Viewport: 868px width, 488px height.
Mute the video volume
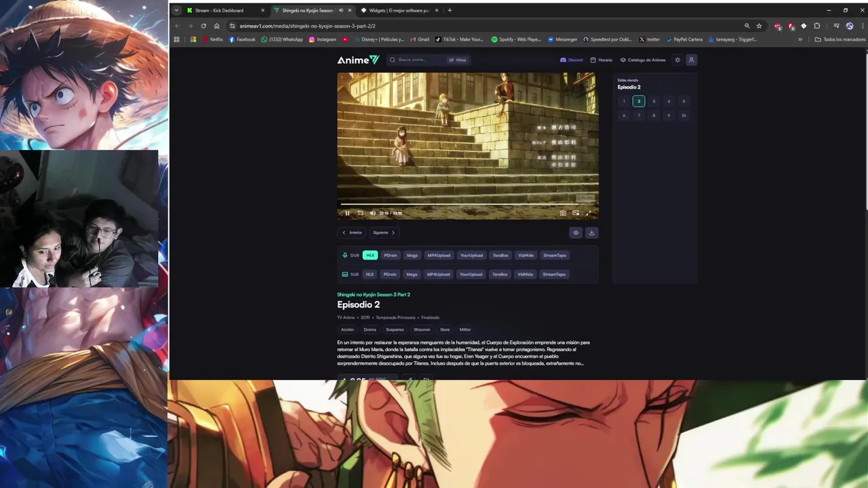(x=373, y=213)
